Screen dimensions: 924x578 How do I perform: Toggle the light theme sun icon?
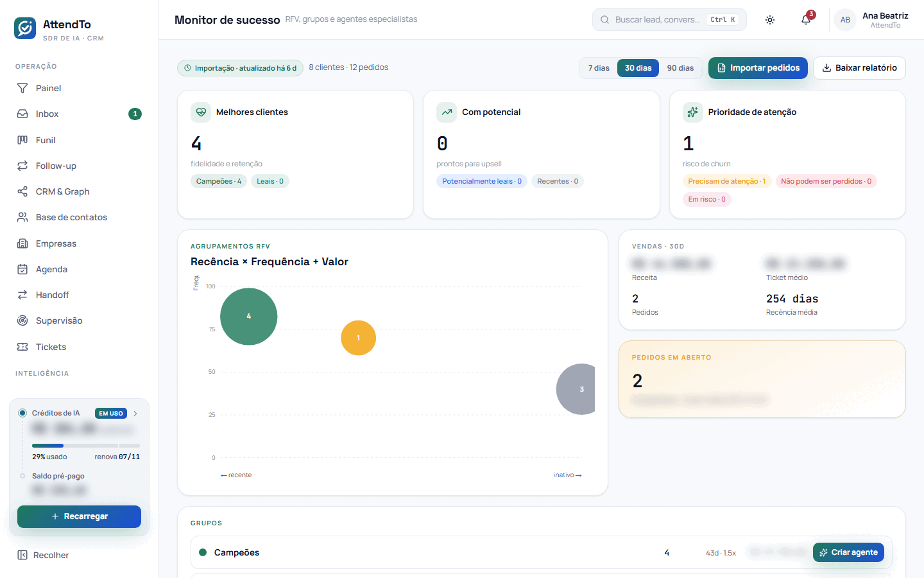pos(770,20)
